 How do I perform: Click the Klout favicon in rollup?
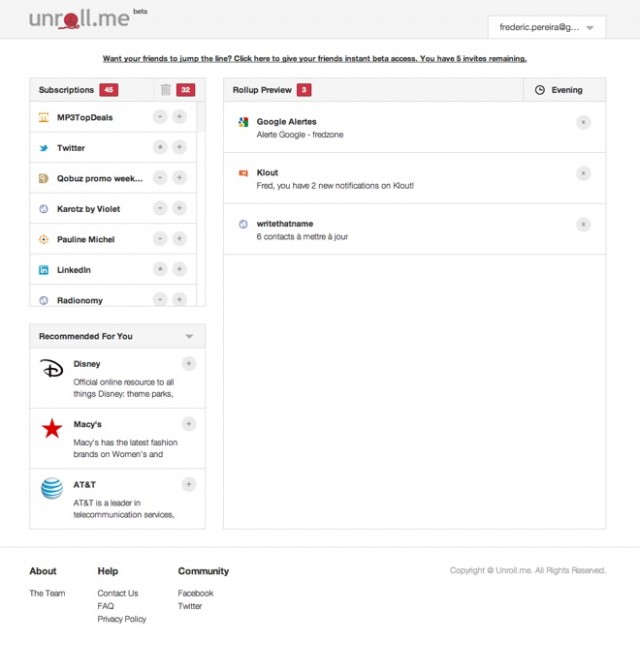243,173
